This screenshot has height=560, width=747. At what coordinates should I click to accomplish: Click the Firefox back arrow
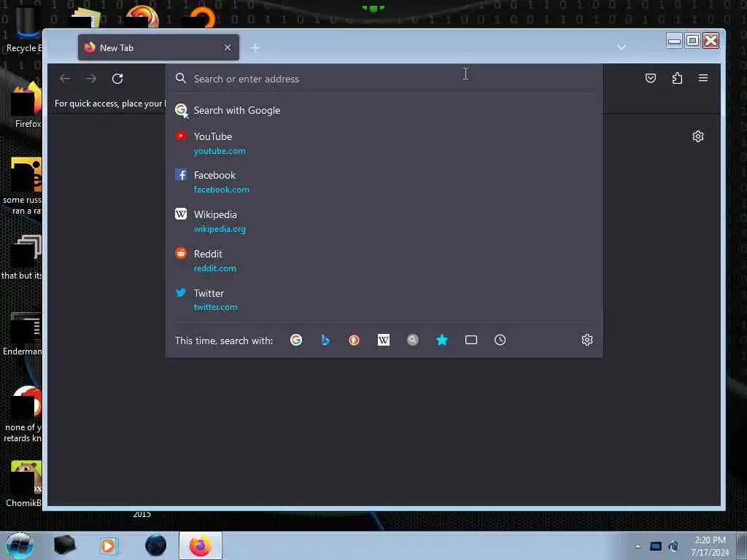click(65, 79)
